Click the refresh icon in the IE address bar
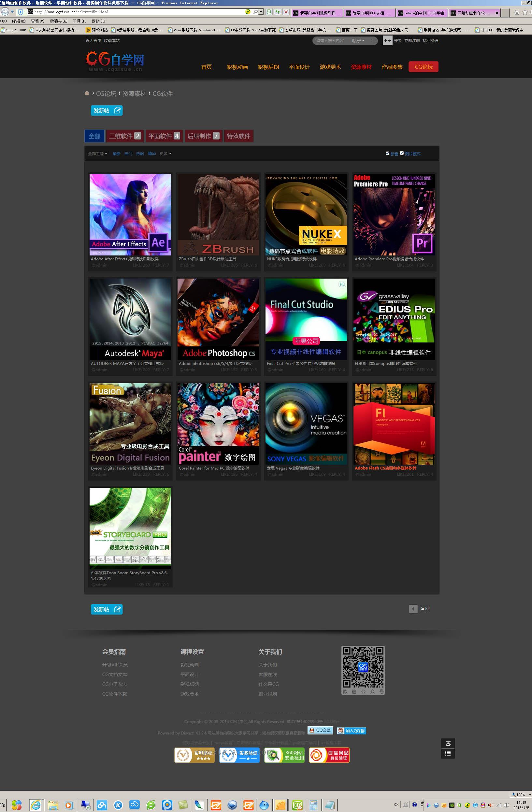The width and height of the screenshot is (532, 812). point(278,12)
